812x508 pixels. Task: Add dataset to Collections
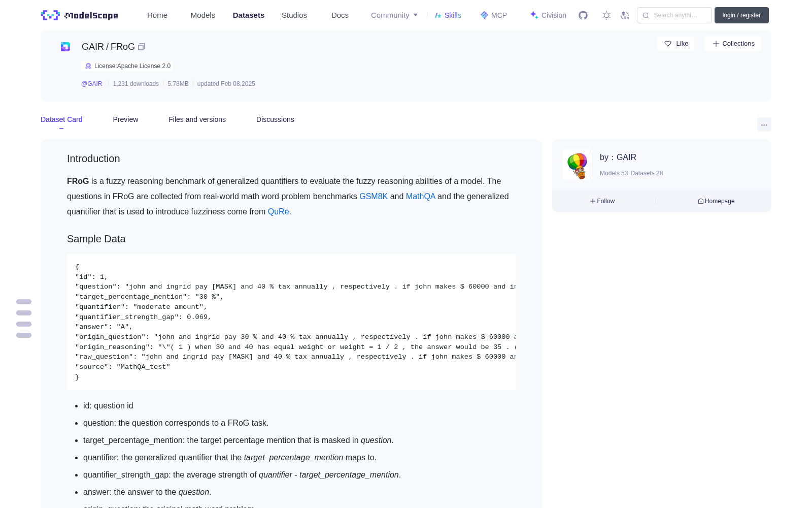(x=733, y=44)
